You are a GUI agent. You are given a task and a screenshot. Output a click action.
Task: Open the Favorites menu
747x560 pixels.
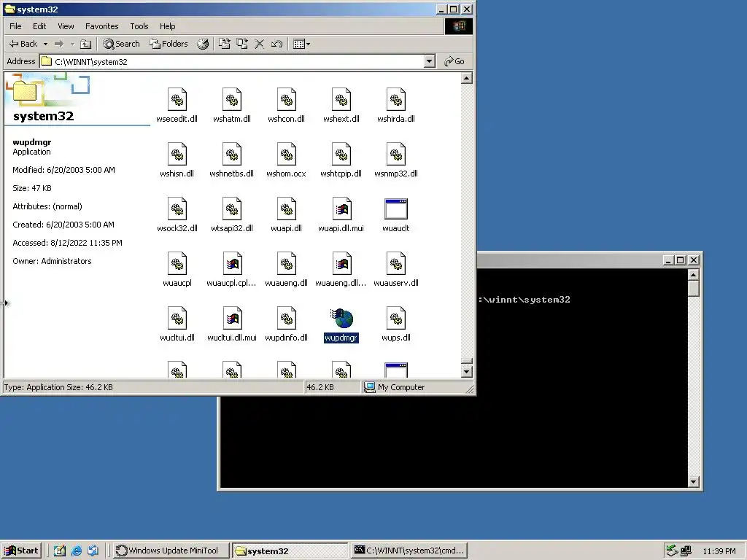(x=101, y=26)
